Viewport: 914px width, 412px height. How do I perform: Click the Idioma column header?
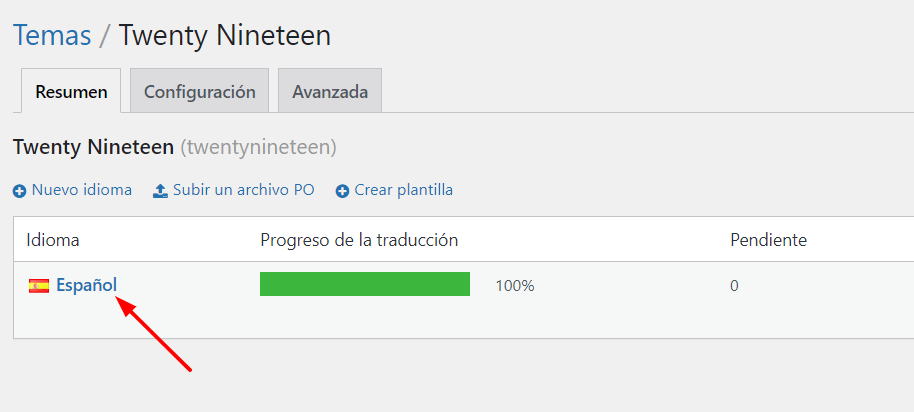pyautogui.click(x=53, y=240)
